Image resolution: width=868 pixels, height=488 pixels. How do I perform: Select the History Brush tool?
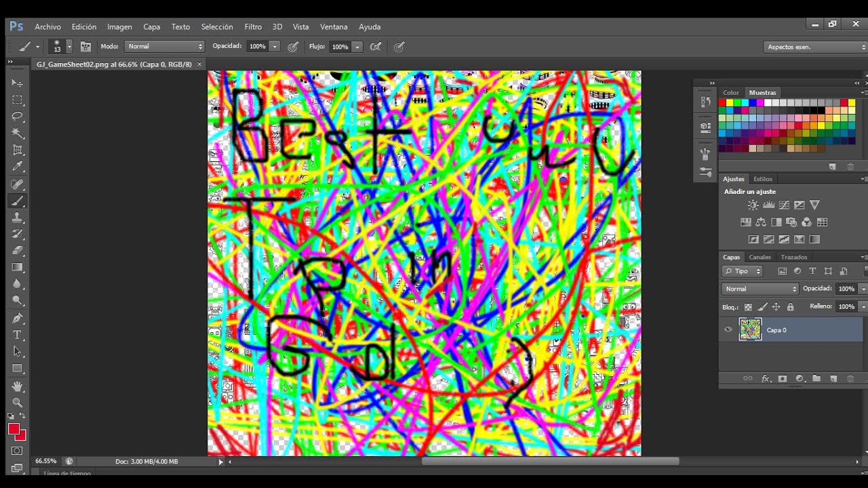[18, 234]
